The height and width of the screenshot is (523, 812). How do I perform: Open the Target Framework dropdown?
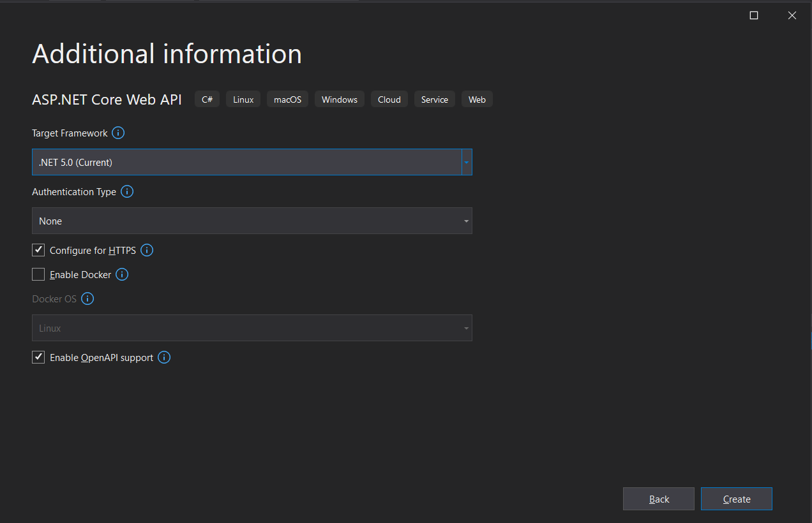[x=466, y=162]
